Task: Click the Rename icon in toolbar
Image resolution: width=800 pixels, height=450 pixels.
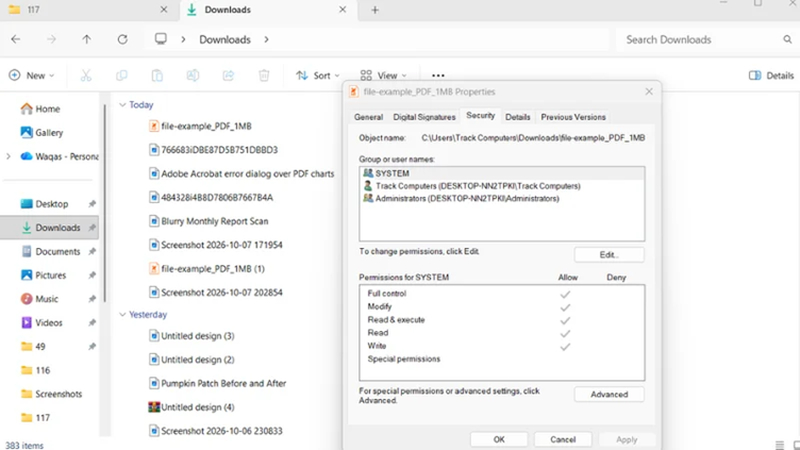Action: (x=193, y=76)
